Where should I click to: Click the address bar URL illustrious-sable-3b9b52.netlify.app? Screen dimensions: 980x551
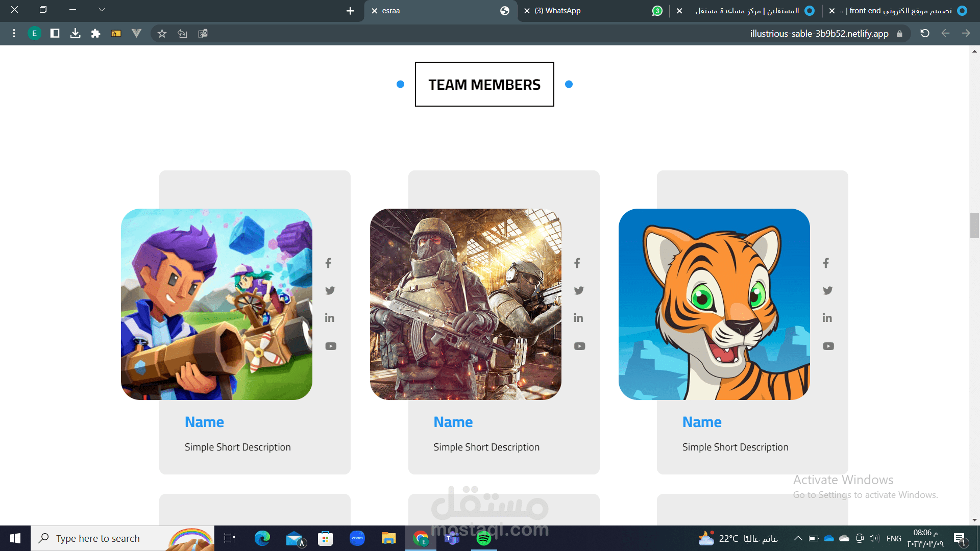tap(819, 33)
